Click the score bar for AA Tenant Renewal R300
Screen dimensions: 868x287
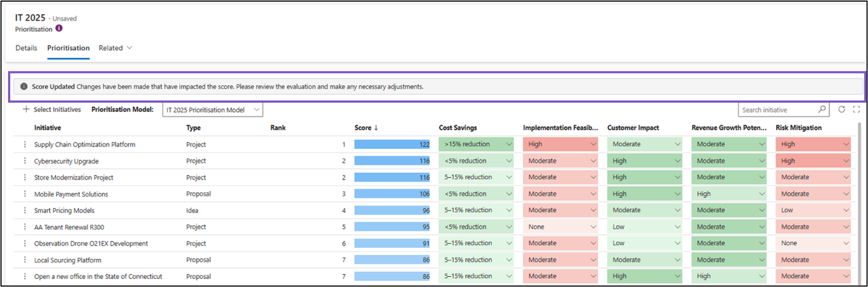click(392, 227)
